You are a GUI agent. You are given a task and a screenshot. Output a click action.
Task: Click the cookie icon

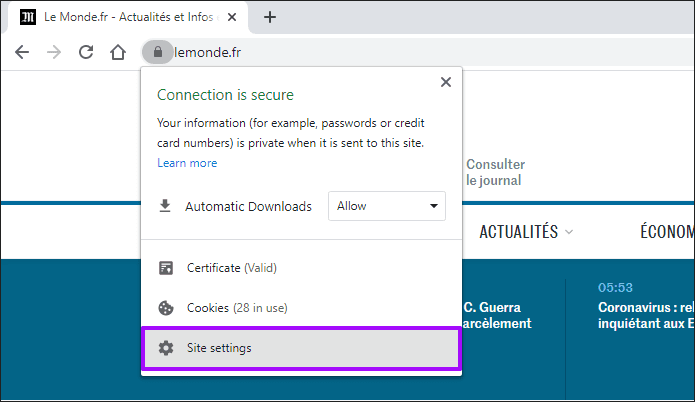[166, 308]
